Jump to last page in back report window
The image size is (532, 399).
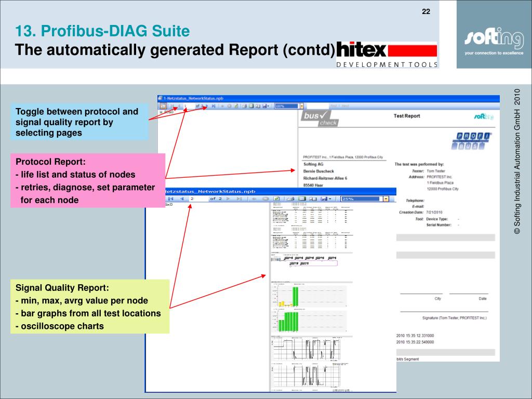(x=214, y=106)
